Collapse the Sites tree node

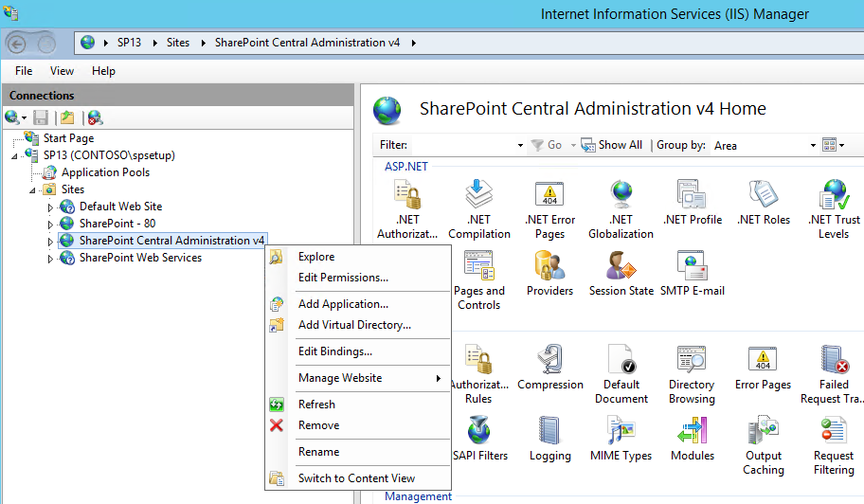point(32,190)
